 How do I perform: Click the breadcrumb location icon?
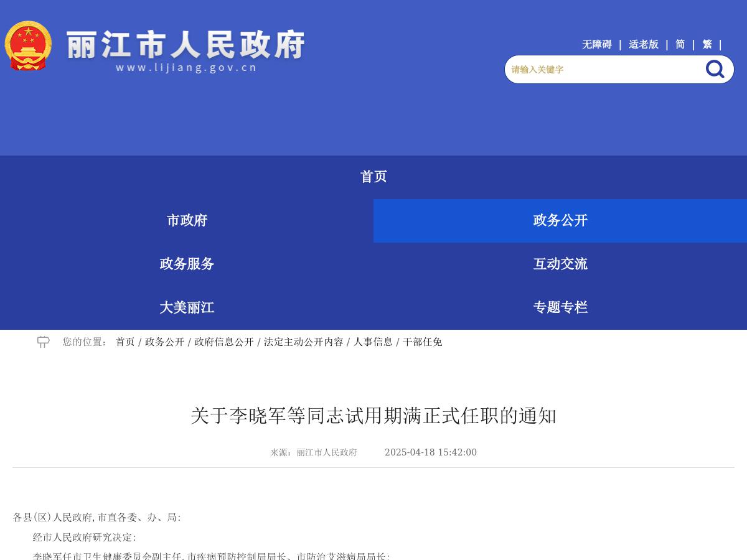point(43,342)
